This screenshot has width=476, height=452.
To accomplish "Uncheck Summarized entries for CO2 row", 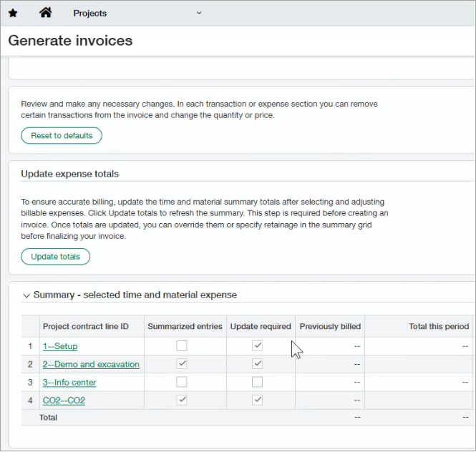I will coord(182,400).
